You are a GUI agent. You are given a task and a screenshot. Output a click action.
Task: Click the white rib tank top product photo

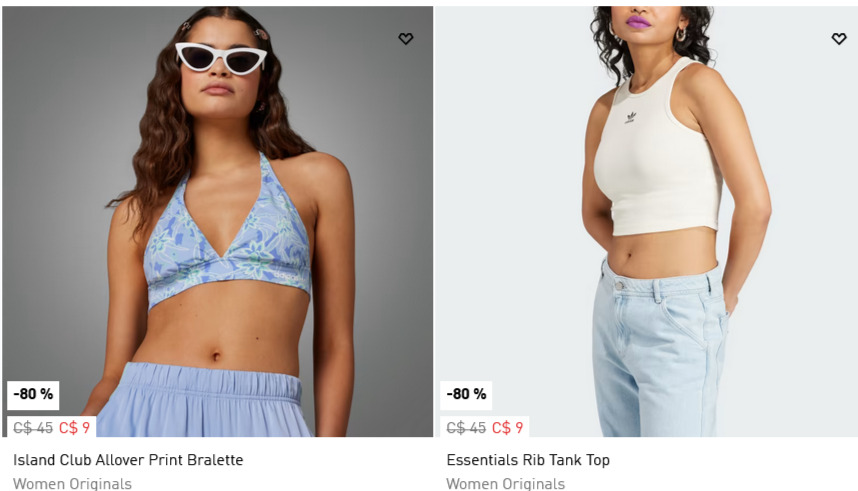pos(646,221)
